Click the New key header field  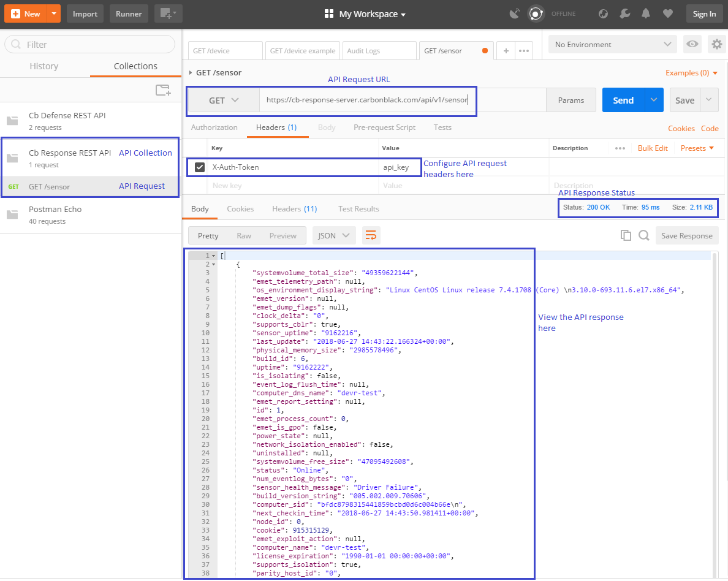(x=292, y=185)
